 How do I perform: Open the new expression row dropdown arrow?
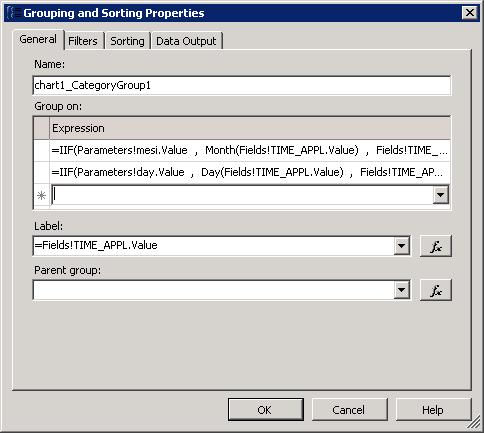pos(441,195)
